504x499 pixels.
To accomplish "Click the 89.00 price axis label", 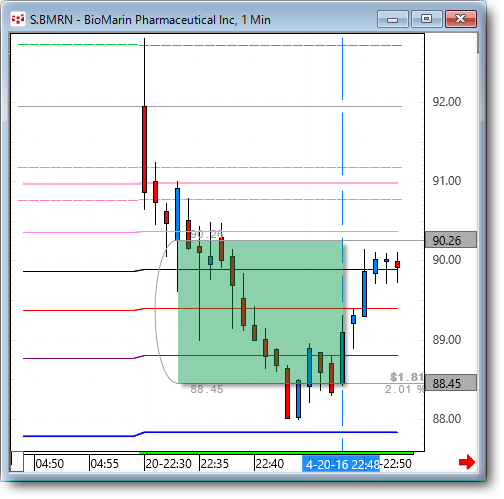I will [447, 340].
